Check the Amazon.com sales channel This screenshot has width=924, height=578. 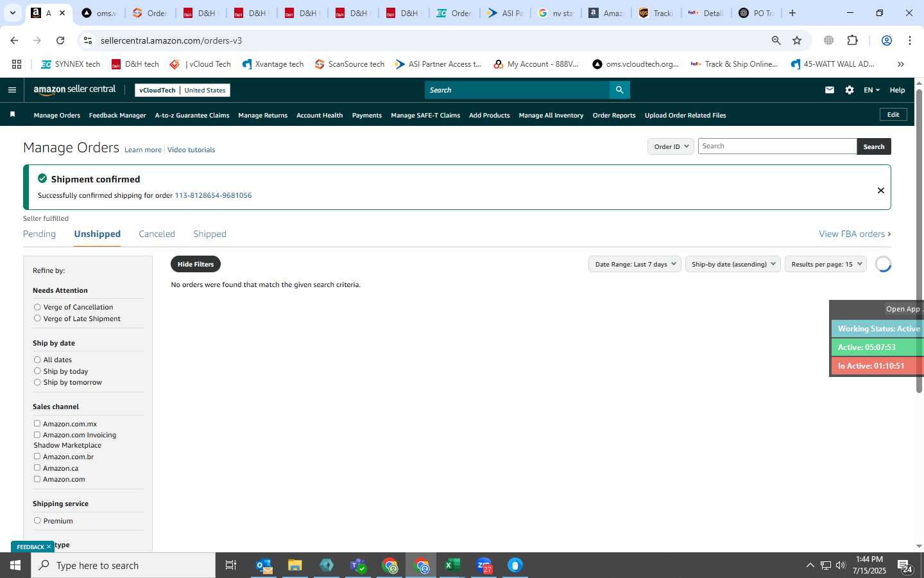37,479
